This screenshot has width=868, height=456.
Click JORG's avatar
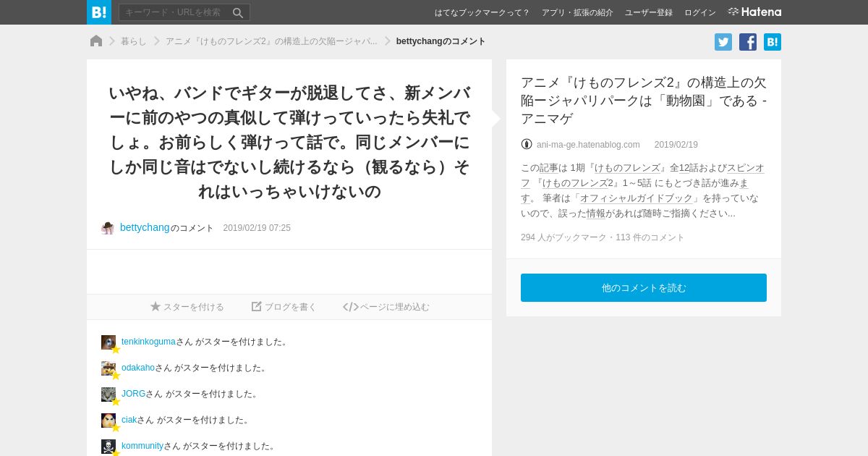[109, 394]
